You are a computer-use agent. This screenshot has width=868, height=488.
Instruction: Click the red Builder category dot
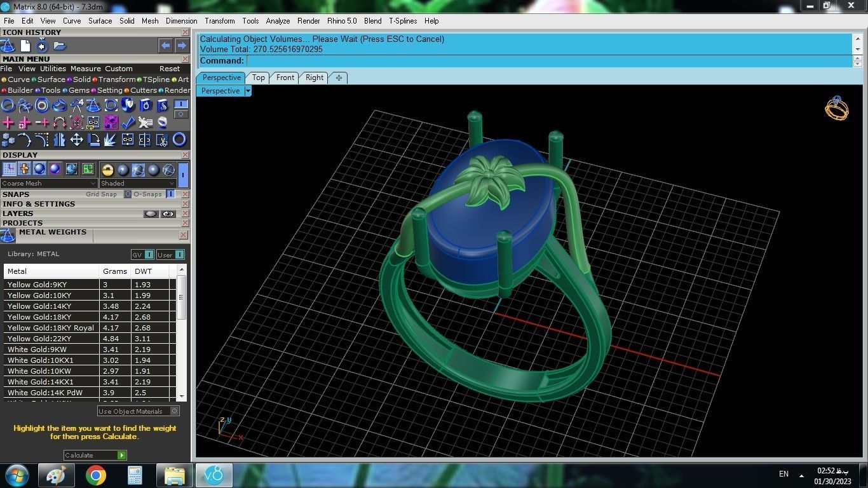(4, 90)
